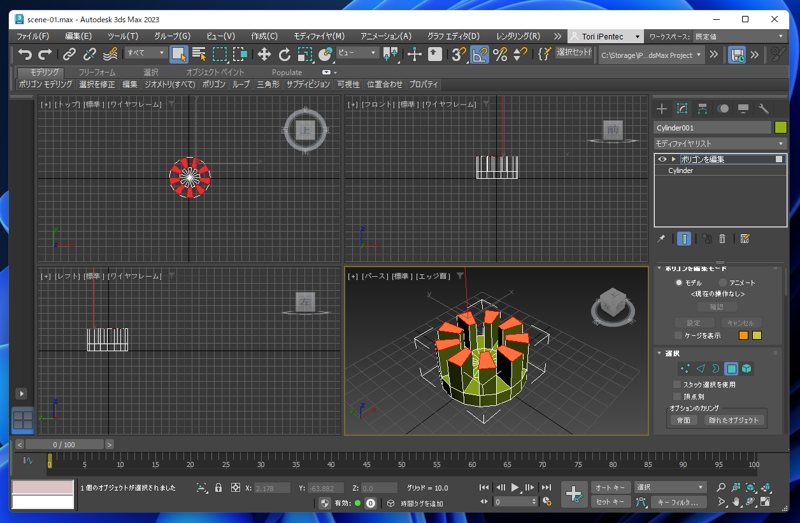This screenshot has width=800, height=523.
Task: Open the モディファイヤリスト dropdown
Action: pos(720,143)
